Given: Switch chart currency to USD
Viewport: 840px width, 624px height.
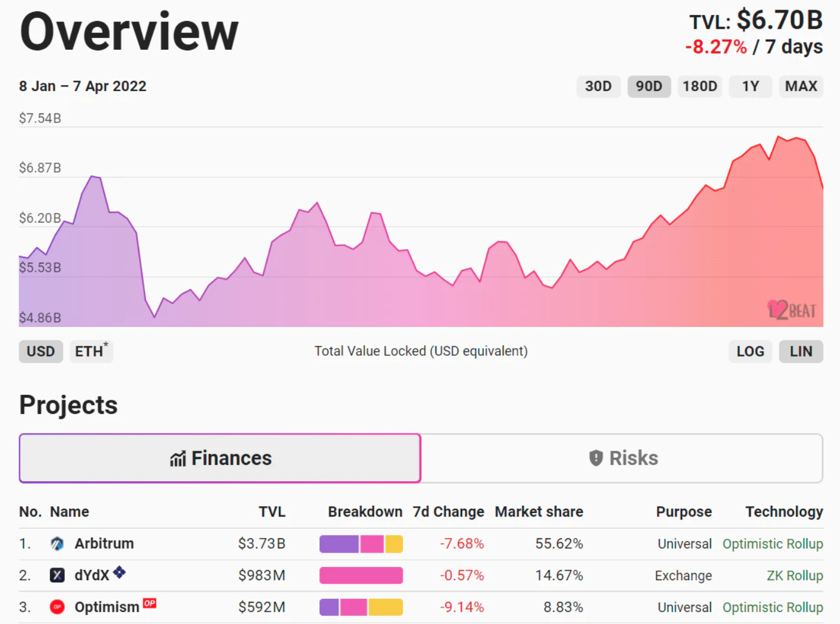Looking at the screenshot, I should tap(41, 352).
